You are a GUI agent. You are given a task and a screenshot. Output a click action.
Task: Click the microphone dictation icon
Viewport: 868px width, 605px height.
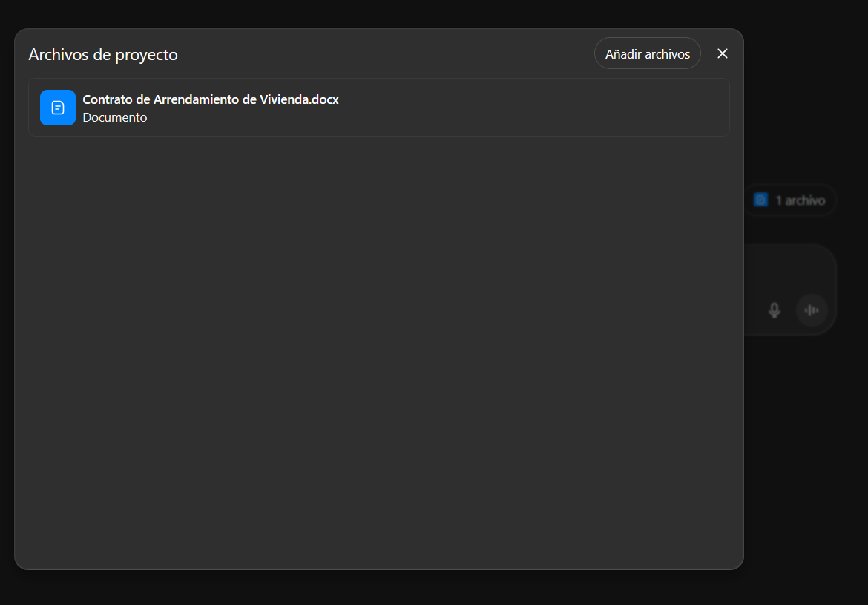pyautogui.click(x=774, y=310)
